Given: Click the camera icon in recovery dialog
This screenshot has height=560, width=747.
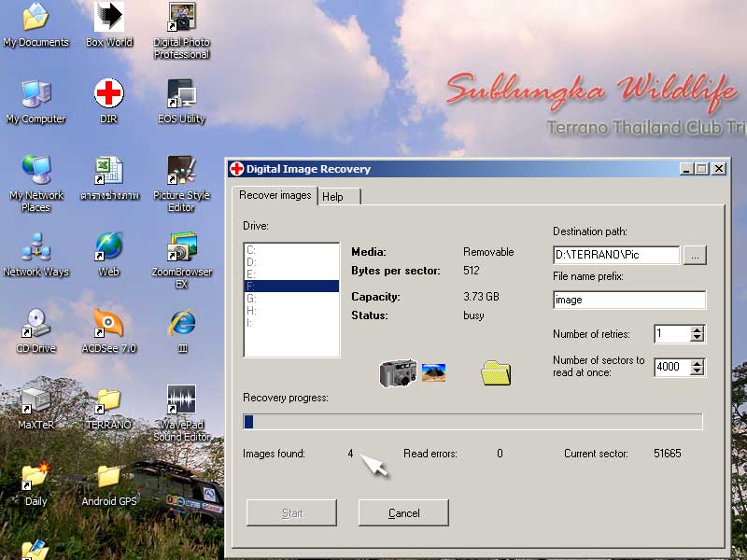Looking at the screenshot, I should click(x=397, y=373).
